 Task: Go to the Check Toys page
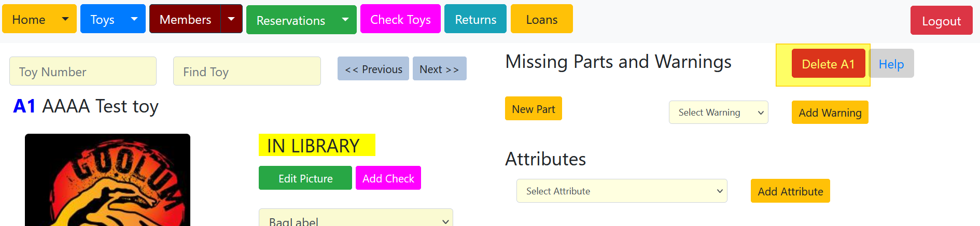(400, 19)
